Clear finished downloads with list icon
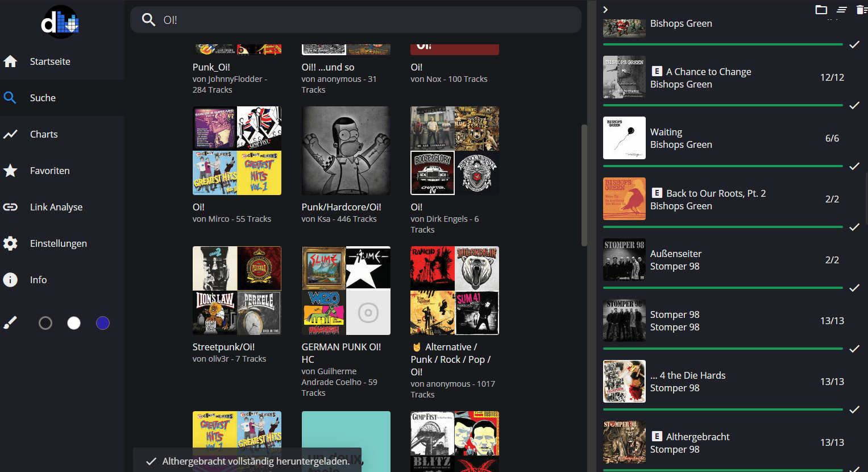The image size is (868, 472). tap(842, 10)
